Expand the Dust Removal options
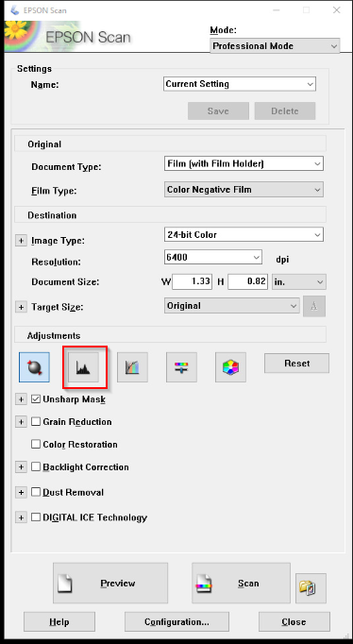353x644 pixels. [21, 492]
